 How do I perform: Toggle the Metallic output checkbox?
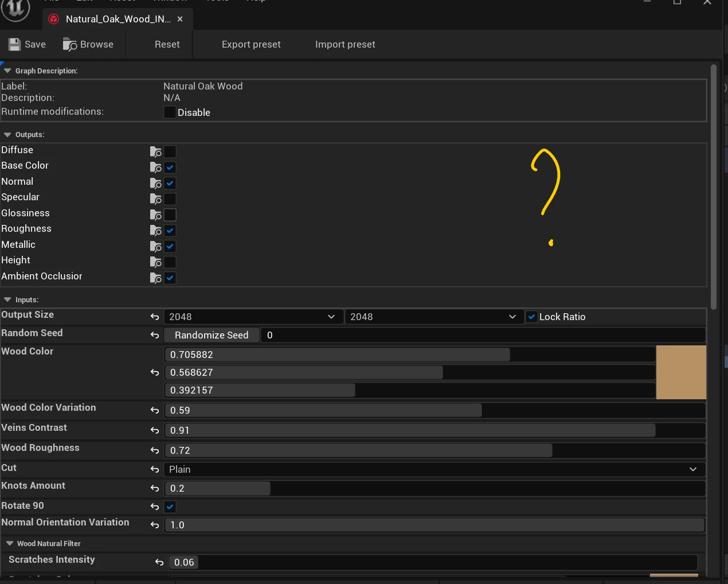click(x=170, y=246)
